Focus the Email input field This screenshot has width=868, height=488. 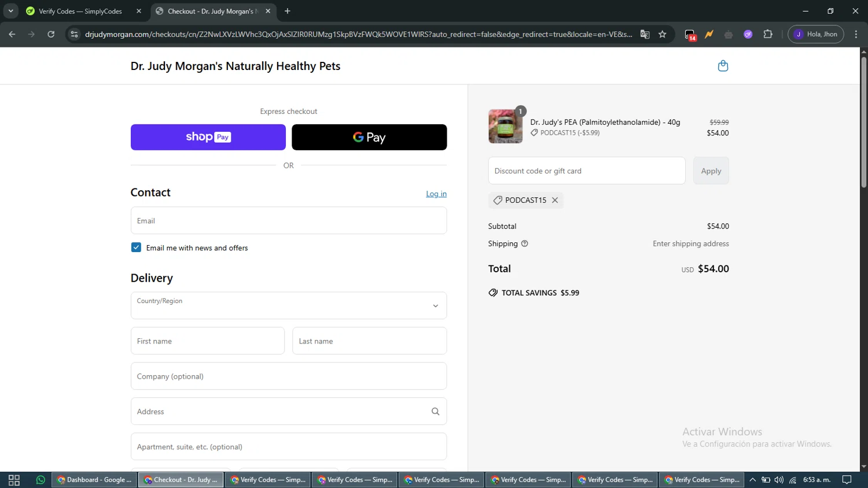pyautogui.click(x=289, y=220)
